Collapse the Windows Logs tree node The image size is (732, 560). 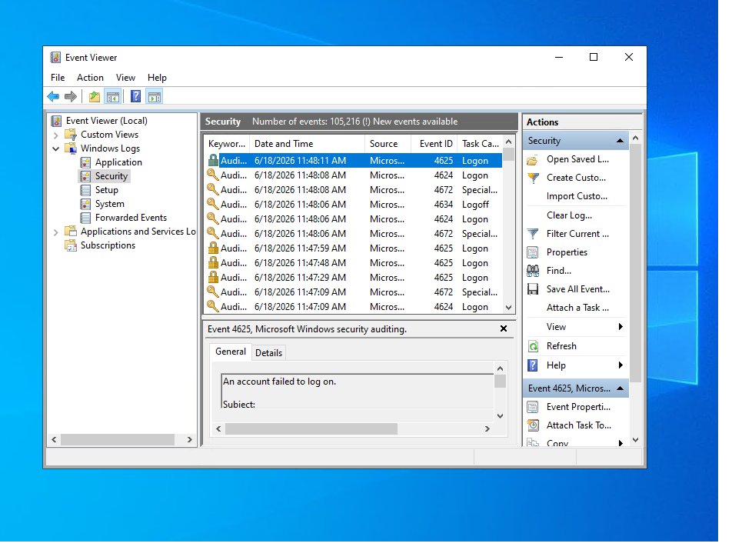[x=56, y=149]
